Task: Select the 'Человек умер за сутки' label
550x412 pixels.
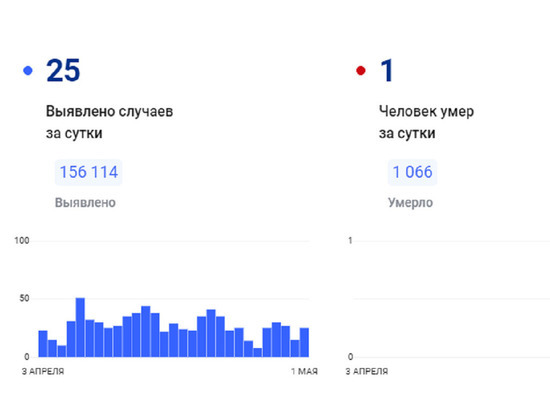Action: point(426,122)
